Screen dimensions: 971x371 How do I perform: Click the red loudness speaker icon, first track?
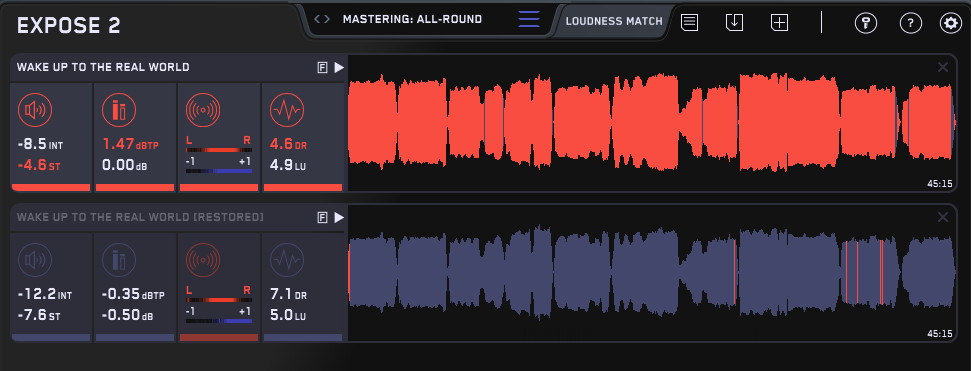click(x=35, y=110)
